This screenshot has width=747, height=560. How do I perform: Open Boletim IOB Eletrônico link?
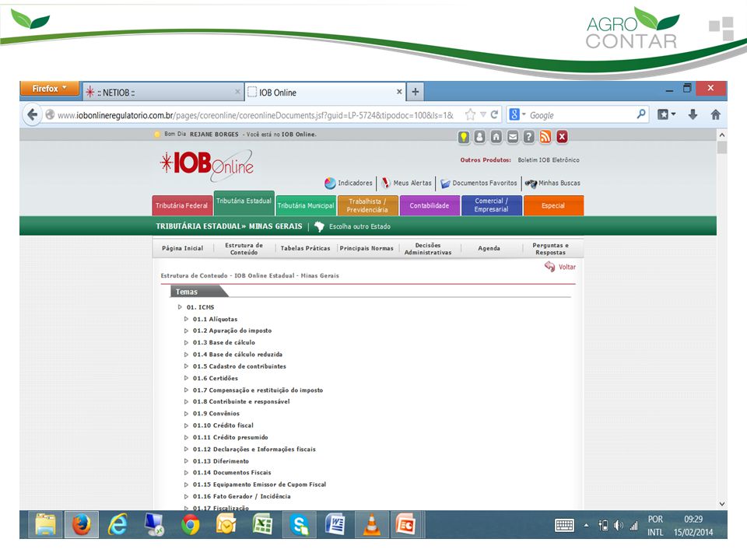(x=549, y=160)
